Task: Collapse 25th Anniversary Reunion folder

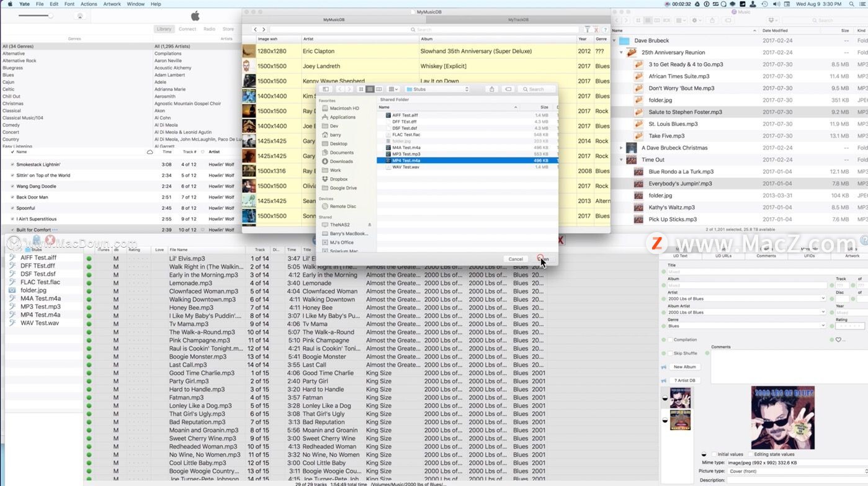Action: point(622,53)
